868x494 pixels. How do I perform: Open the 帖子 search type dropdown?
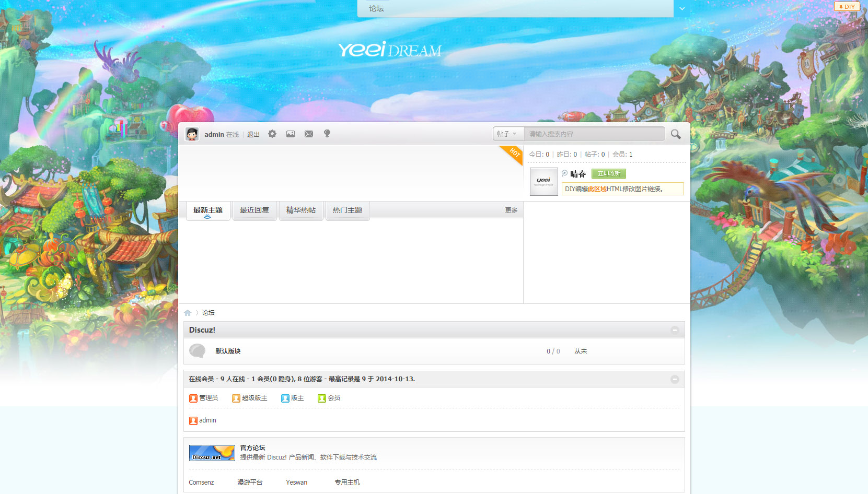[x=508, y=134]
